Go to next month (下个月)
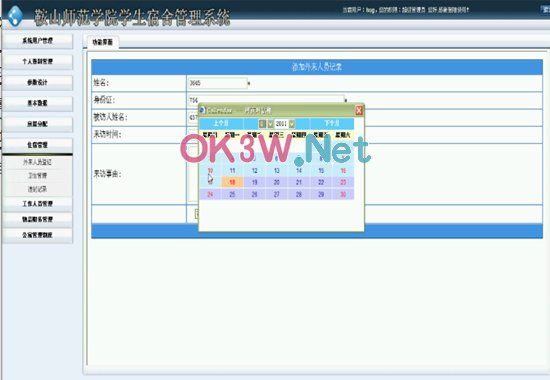Image resolution: width=550 pixels, height=380 pixels. click(332, 123)
